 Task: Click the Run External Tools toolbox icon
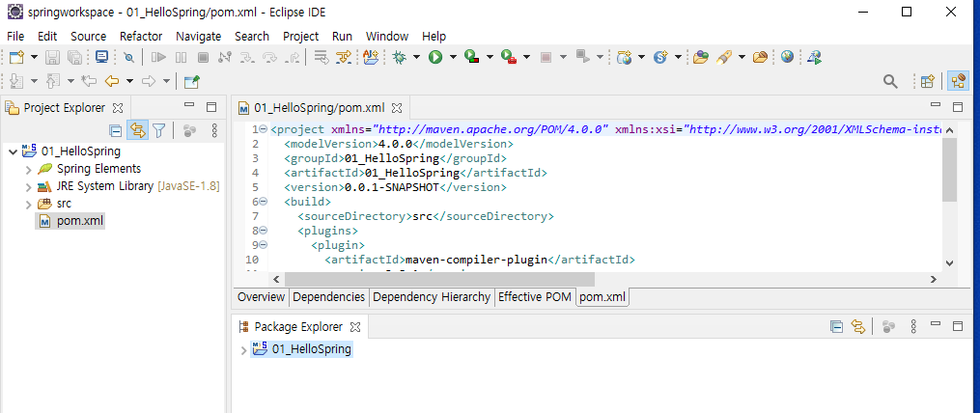pyautogui.click(x=508, y=58)
